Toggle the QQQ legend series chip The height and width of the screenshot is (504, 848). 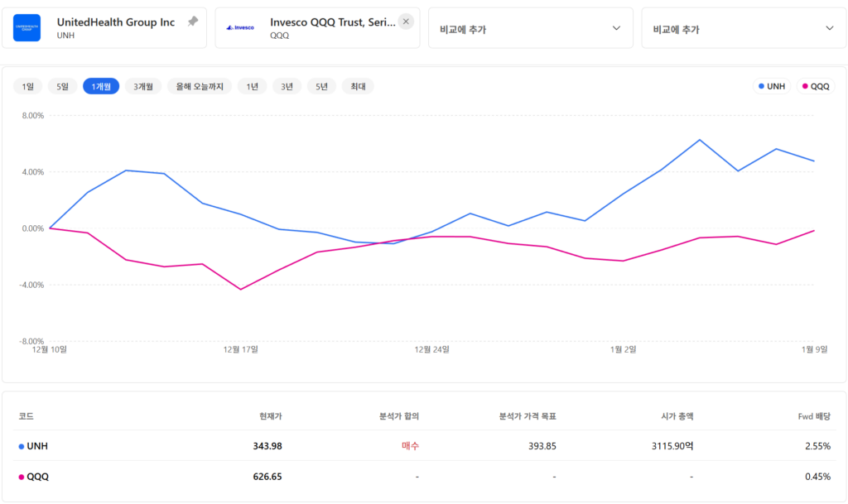(815, 86)
